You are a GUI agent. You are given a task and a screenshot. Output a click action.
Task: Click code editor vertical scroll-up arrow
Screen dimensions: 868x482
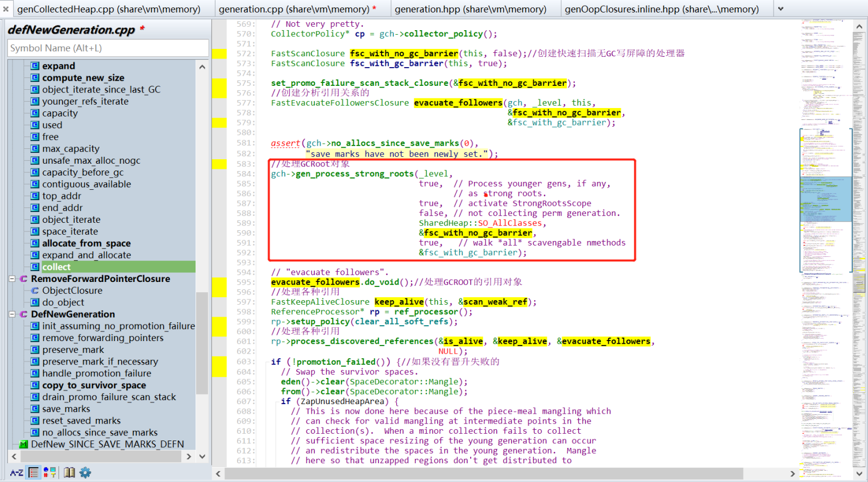coord(859,26)
